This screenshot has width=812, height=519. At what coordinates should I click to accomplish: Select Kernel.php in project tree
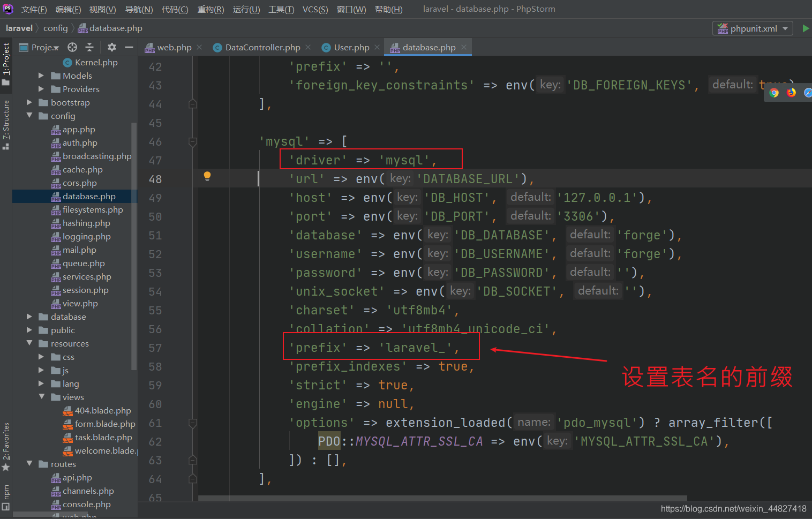tap(90, 62)
